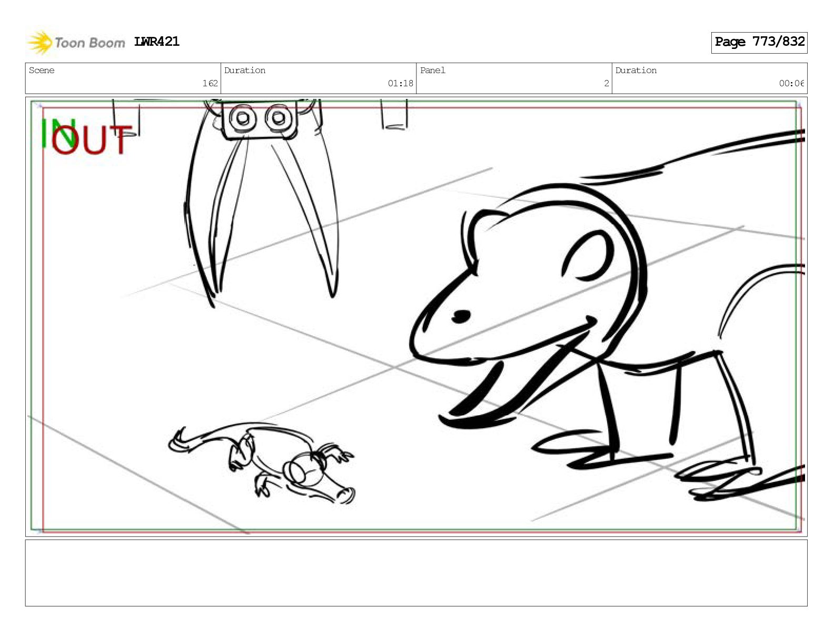Viewport: 834px width, 644px height.
Task: Select the Panel number 2 field
Action: 514,78
